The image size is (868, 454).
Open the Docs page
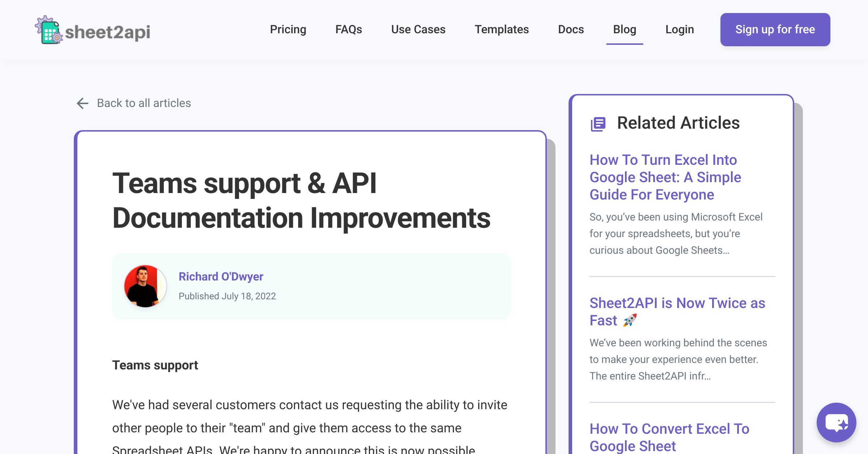[571, 29]
